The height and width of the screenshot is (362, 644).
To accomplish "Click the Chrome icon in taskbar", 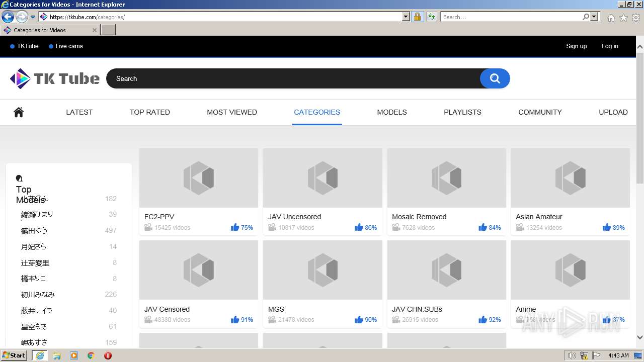I will (91, 355).
